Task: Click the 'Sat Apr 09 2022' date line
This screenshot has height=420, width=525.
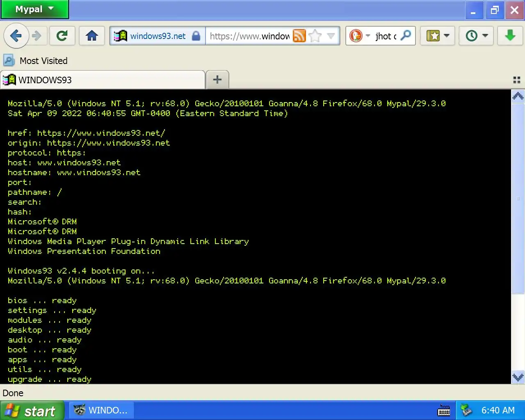Action: [x=148, y=113]
